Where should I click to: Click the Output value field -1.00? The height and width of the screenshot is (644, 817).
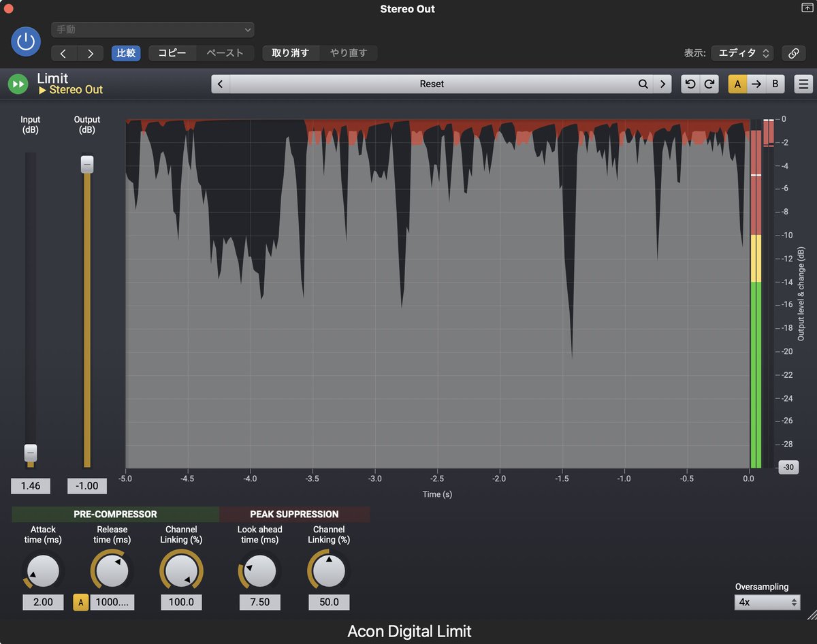[x=87, y=486]
